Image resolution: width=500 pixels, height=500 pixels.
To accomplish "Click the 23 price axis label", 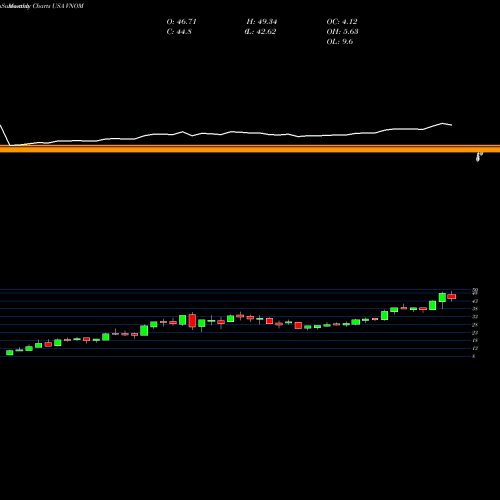I will pos(475,333).
